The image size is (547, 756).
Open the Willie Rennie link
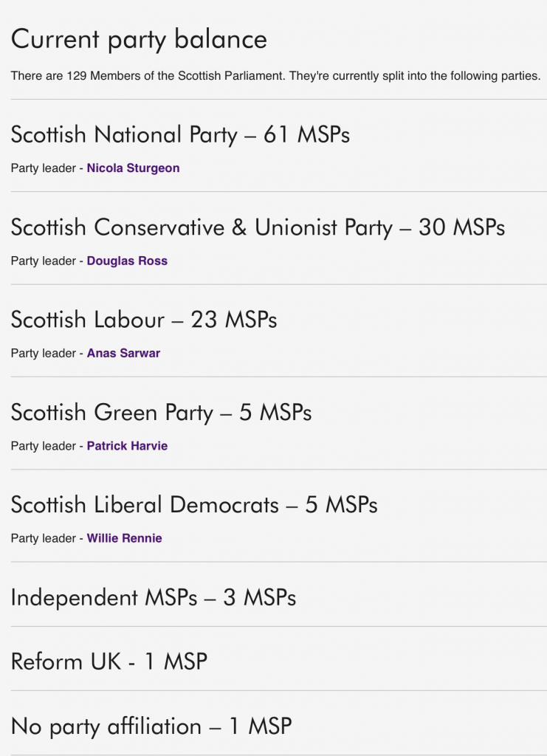124,538
